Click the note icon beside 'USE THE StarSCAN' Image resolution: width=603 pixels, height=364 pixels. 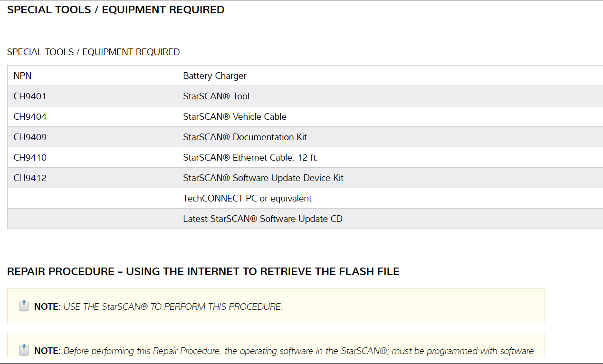pyautogui.click(x=24, y=306)
